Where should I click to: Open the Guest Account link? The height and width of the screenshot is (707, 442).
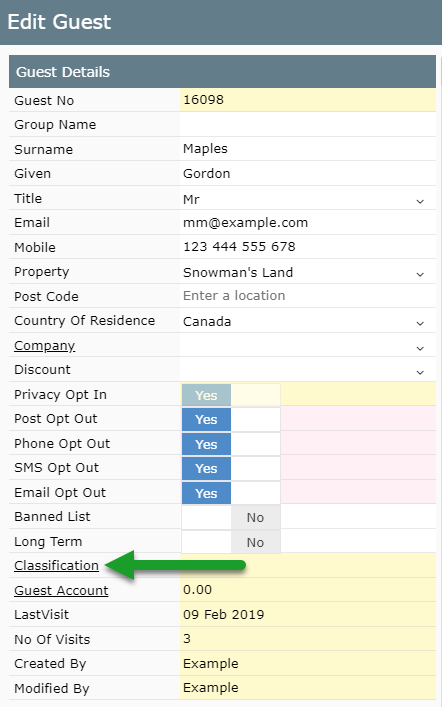pyautogui.click(x=61, y=590)
